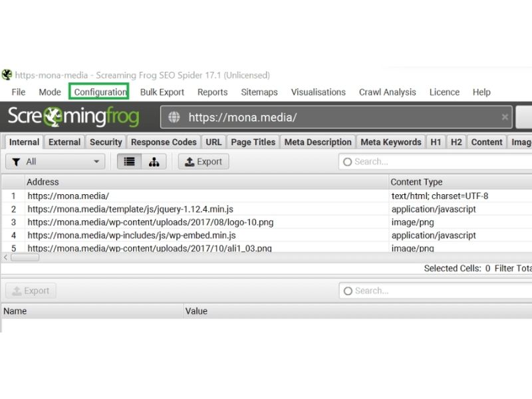Image resolution: width=532 pixels, height=399 pixels.
Task: Select the H2 tab
Action: tap(456, 142)
